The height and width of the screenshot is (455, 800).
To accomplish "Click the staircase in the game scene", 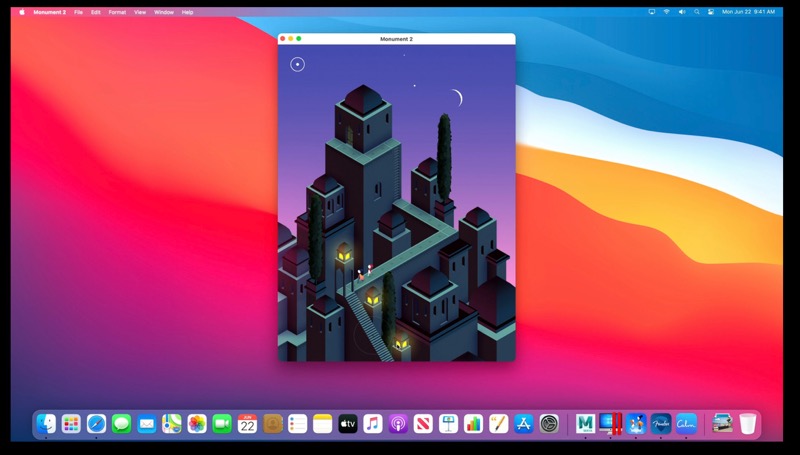I will (367, 325).
